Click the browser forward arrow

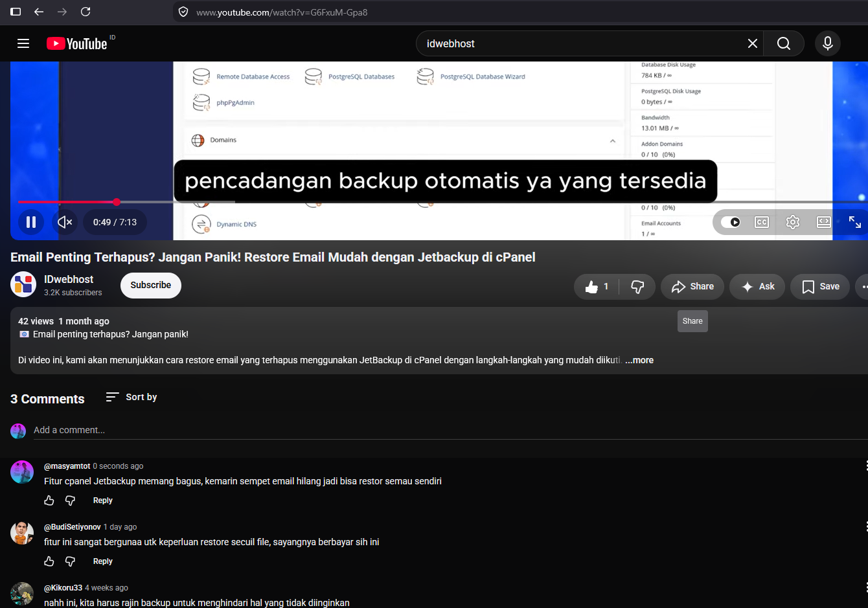point(62,12)
